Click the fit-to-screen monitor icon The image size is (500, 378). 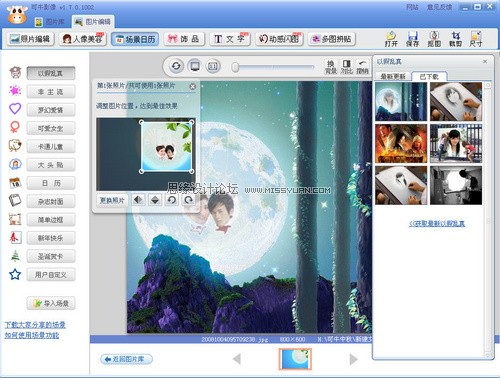[195, 66]
